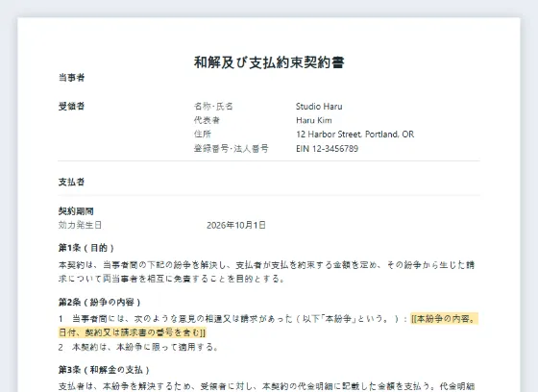Click the 登録番号·法人番号 label
The height and width of the screenshot is (392, 538).
[x=232, y=149]
